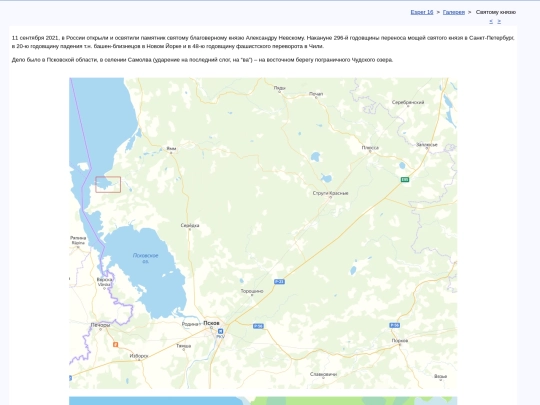The image size is (540, 405).
Task: Click the Струги Красные town label
Action: coord(330,193)
